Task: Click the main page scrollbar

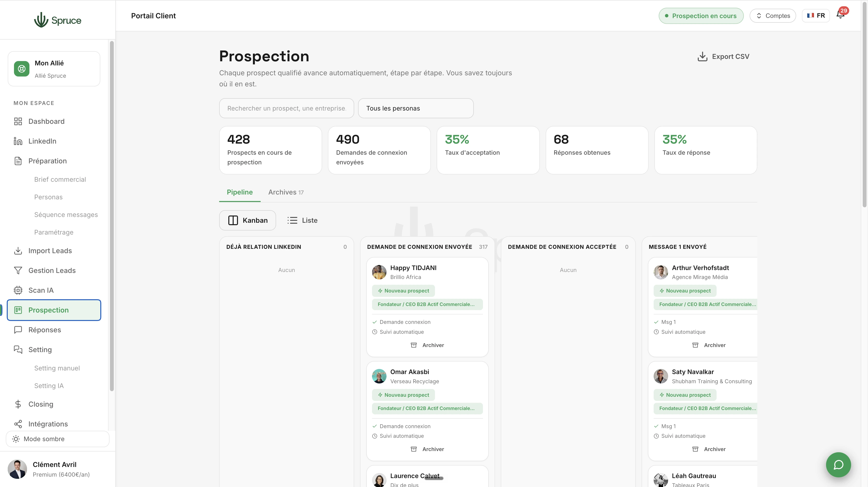Action: (x=864, y=104)
